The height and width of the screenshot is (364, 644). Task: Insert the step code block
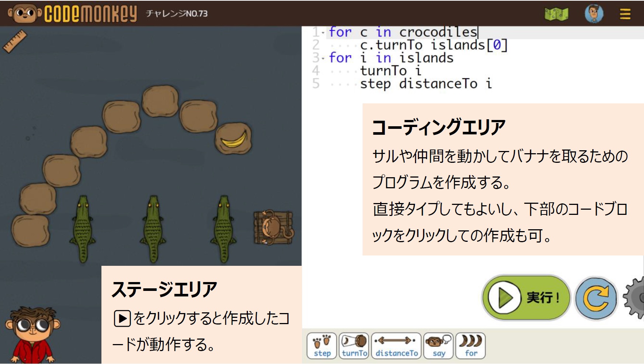click(322, 346)
